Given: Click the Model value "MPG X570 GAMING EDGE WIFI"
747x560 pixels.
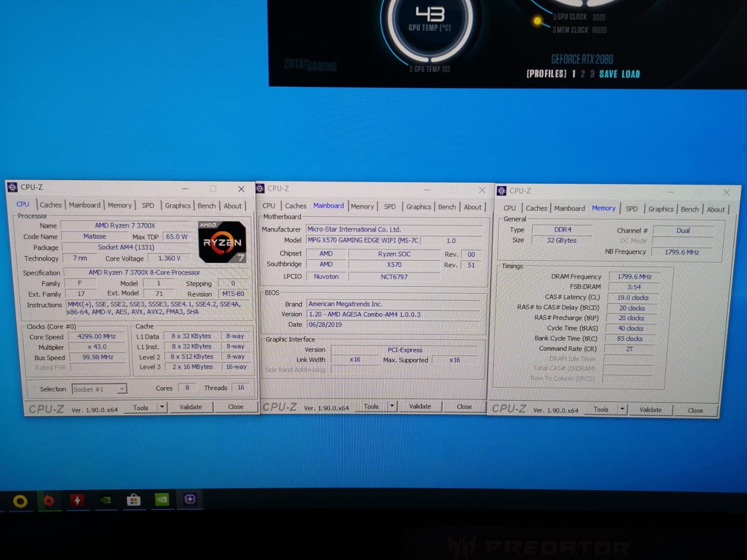Looking at the screenshot, I should [x=363, y=240].
